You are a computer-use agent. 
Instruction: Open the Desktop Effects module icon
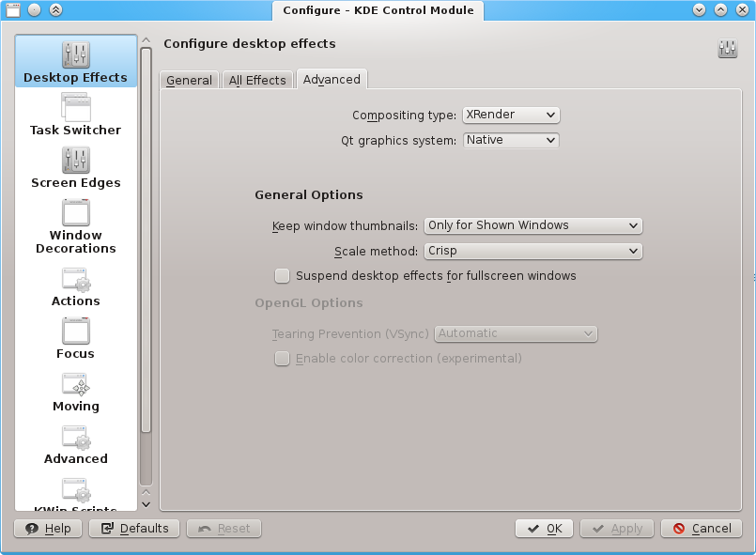click(76, 54)
